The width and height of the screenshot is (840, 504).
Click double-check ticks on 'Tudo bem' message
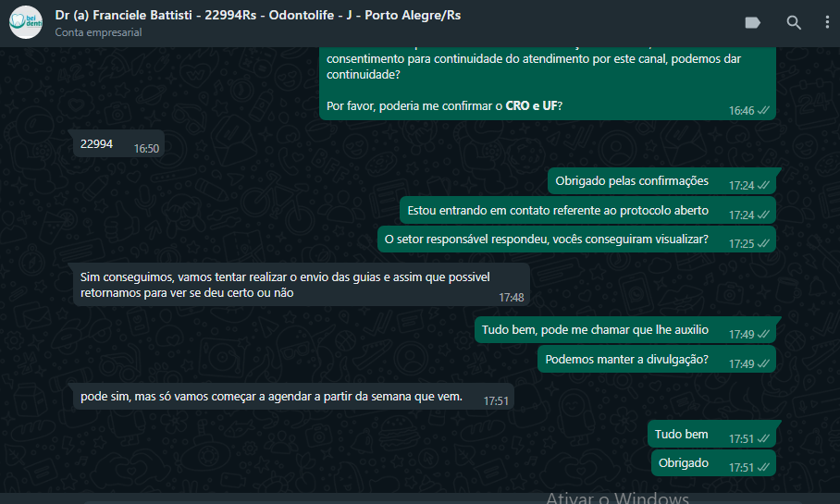click(763, 438)
